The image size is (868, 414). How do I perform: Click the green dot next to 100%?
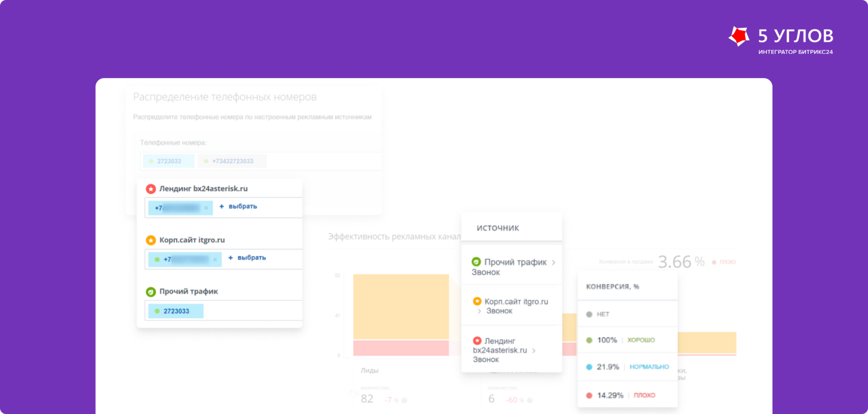(589, 340)
